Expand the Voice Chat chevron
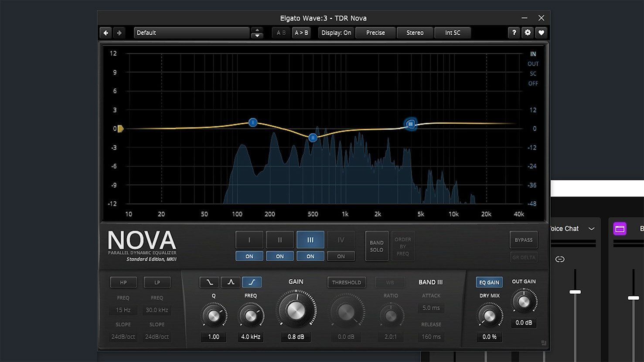Viewport: 644px width, 362px height. click(591, 229)
